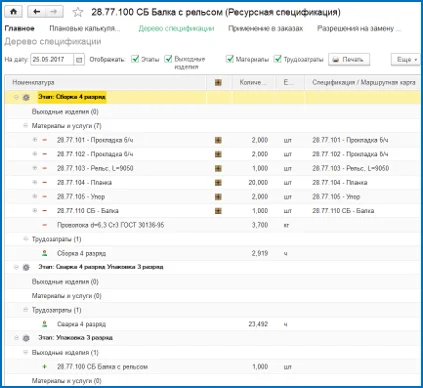423x388 pixels.
Task: Collapse Выходные изделия (1) under Упаковка
Action: click(25, 352)
